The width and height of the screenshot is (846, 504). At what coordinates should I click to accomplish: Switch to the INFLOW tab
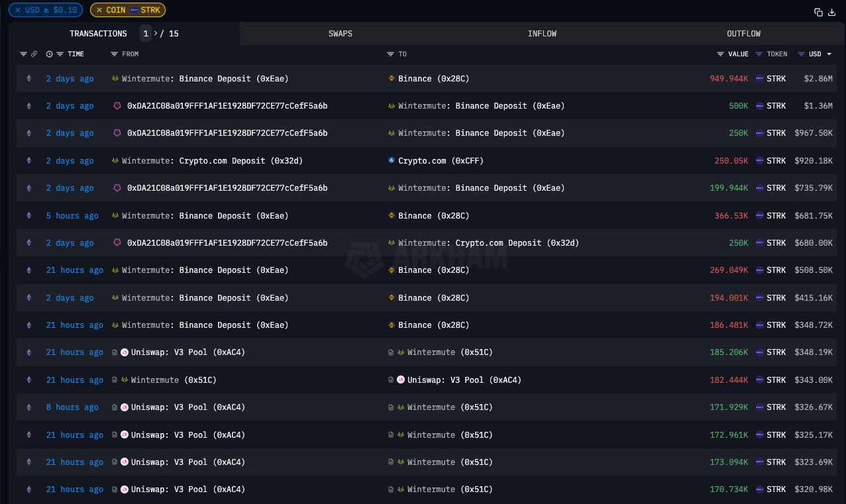point(542,34)
